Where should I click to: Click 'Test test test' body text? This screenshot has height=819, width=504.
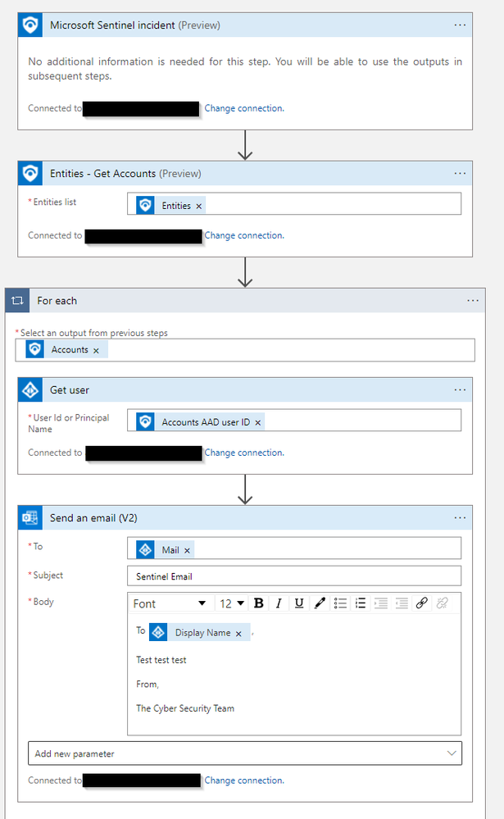[x=161, y=660]
